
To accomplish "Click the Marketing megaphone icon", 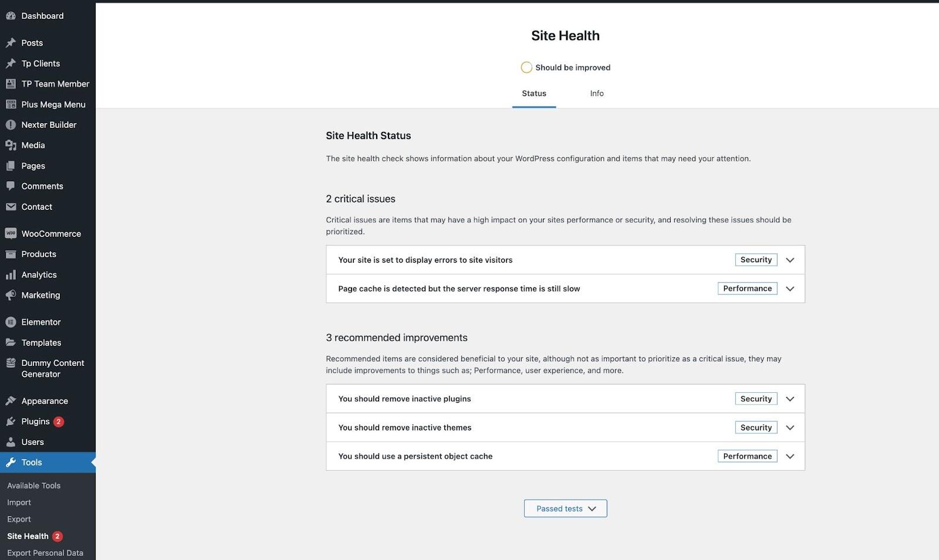I will pyautogui.click(x=11, y=296).
